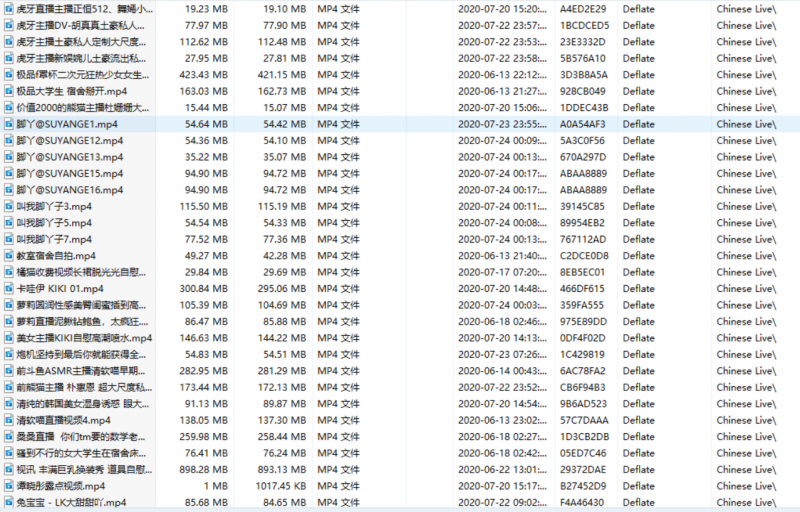
Task: Click the file icon for 卡哇伊 KIKI 01.mp4
Action: tap(8, 288)
